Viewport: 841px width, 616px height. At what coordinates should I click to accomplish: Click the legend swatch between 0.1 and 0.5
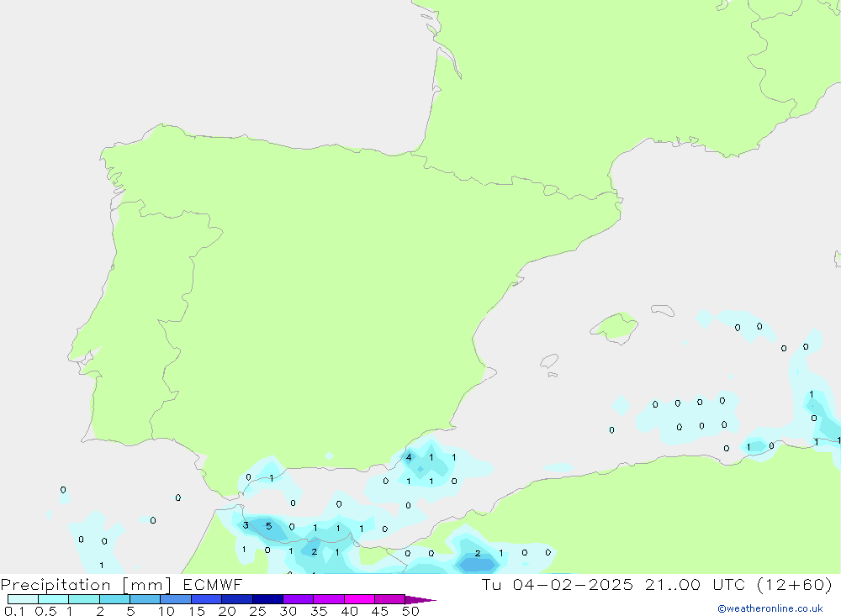[x=23, y=599]
